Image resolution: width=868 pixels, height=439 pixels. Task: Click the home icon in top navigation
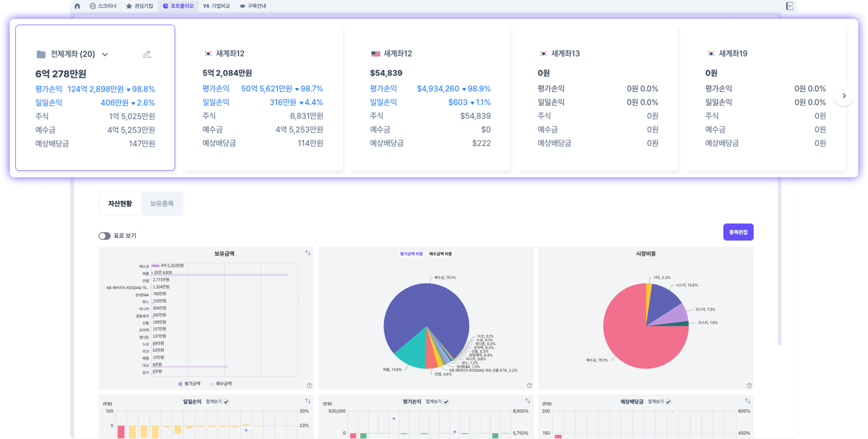coord(77,6)
